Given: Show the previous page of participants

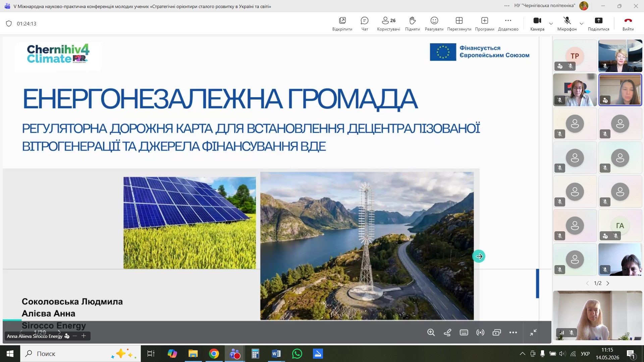Looking at the screenshot, I should tap(587, 283).
